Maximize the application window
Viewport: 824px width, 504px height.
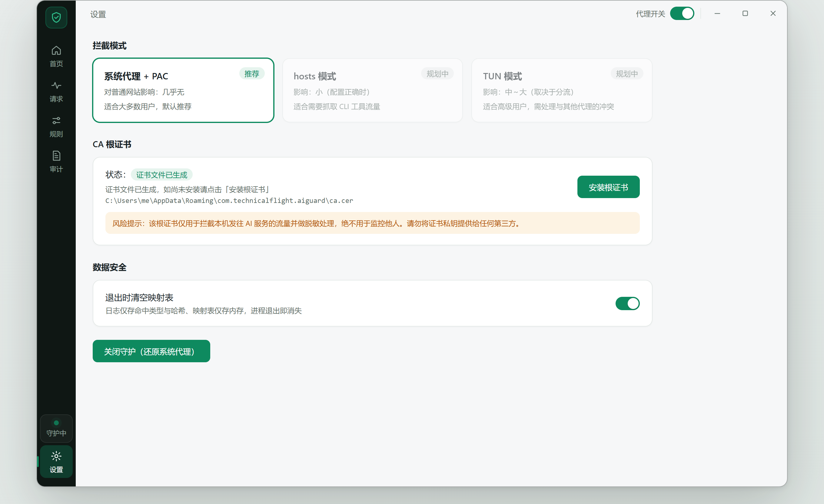(x=745, y=13)
